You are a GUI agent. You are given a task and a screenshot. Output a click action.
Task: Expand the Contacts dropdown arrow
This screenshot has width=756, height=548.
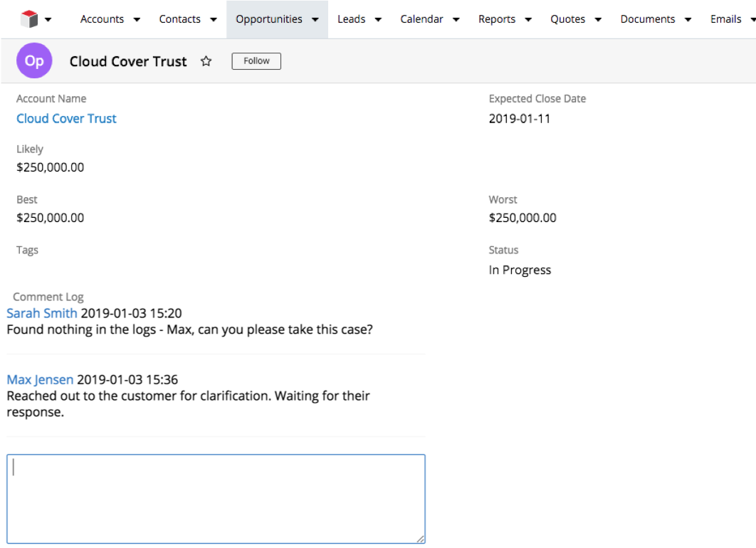pos(214,20)
